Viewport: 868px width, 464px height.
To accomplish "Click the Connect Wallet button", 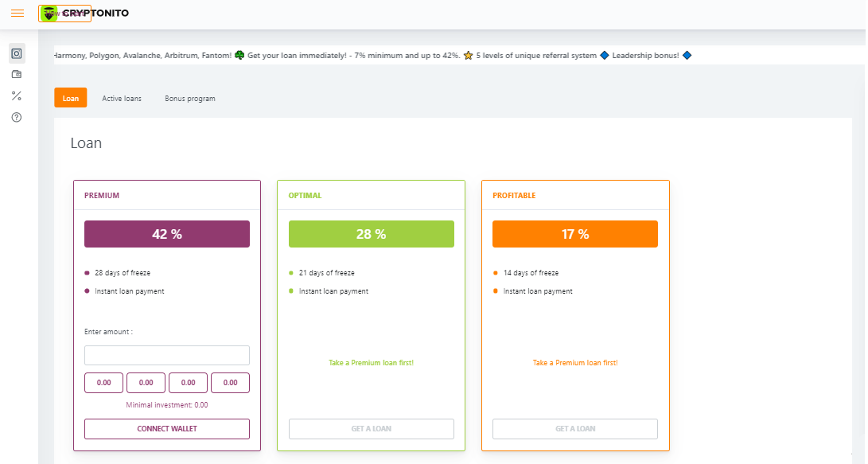I will click(166, 428).
